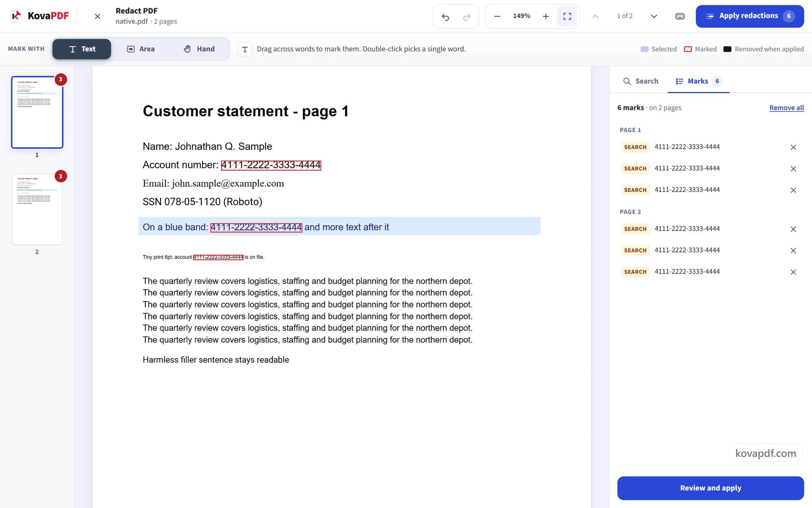Open page 2 thumbnail

pyautogui.click(x=37, y=209)
